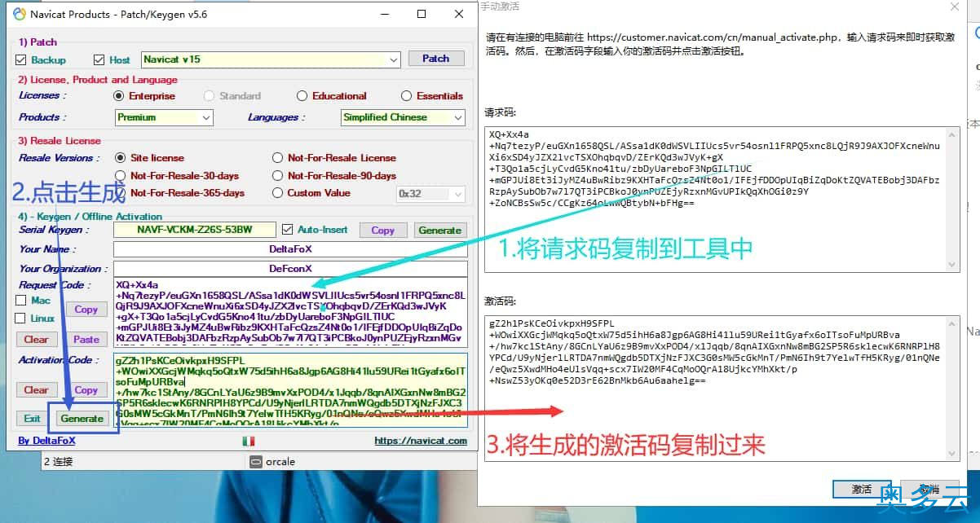Click the Your Name field
This screenshot has height=523, width=980.
coord(290,249)
